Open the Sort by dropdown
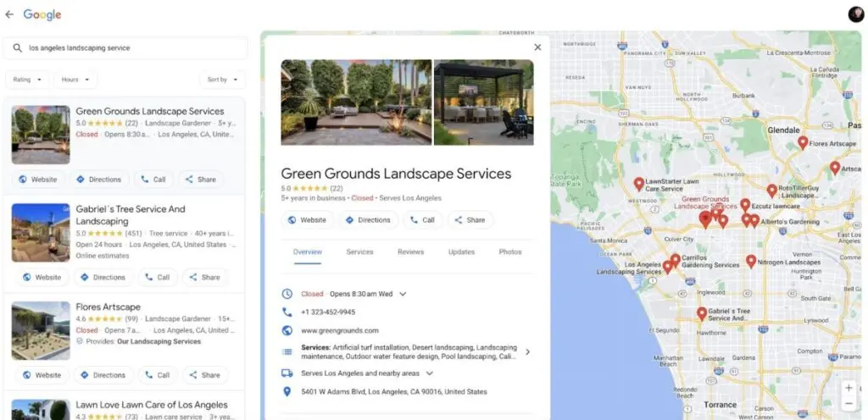 (x=223, y=80)
